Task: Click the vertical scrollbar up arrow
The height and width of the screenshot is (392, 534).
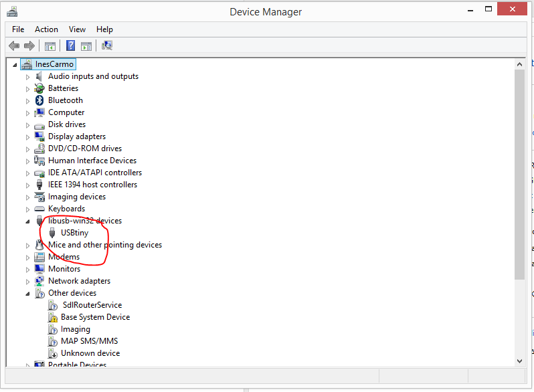Action: point(519,64)
